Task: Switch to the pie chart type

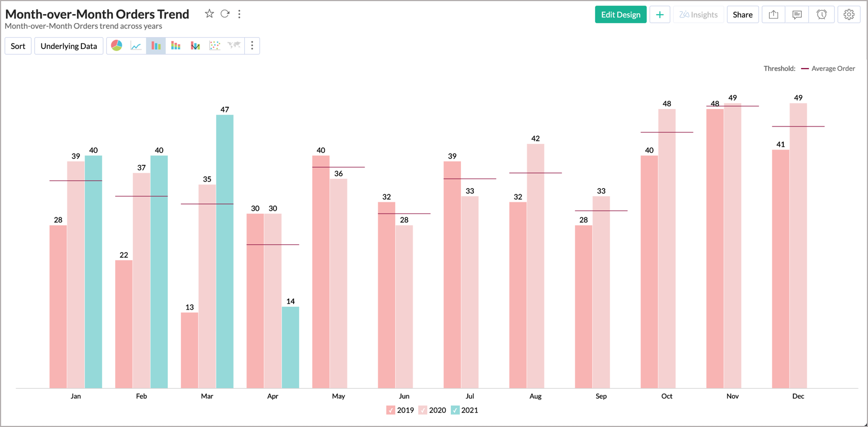Action: pos(116,46)
